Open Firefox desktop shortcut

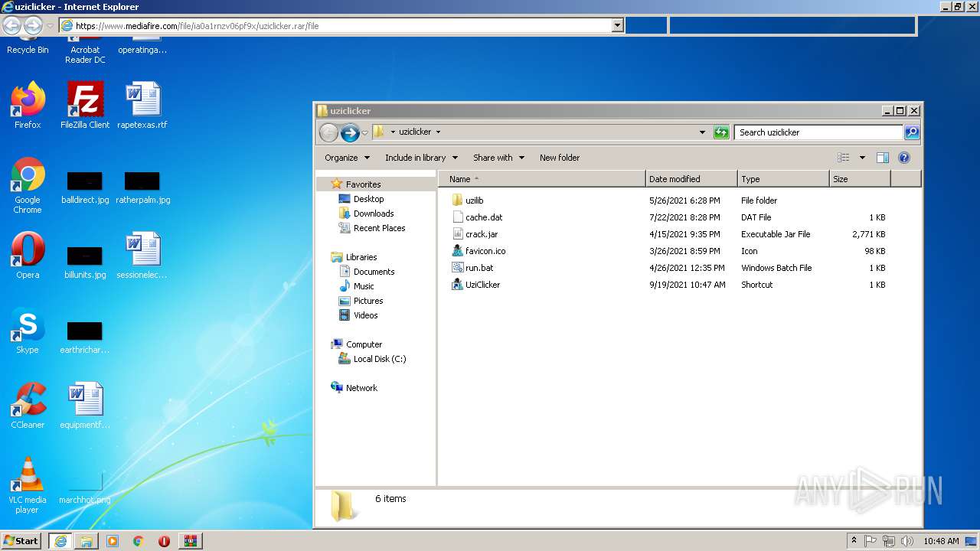pos(28,106)
